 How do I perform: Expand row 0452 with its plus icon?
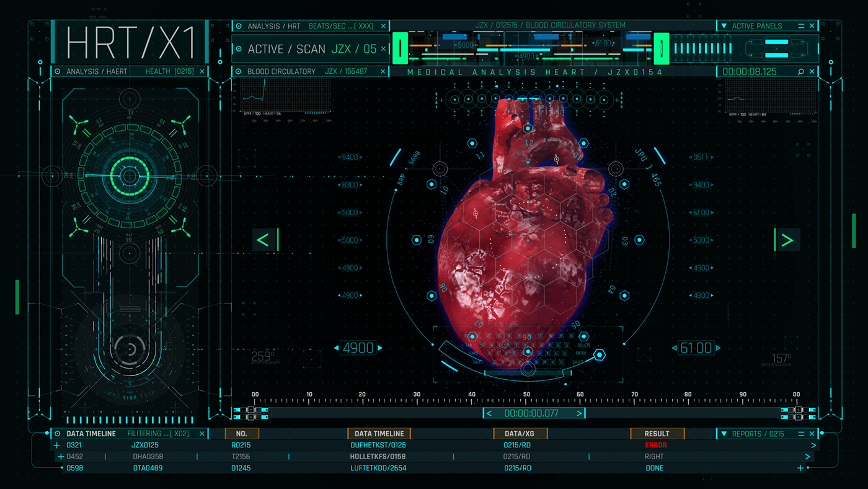61,457
